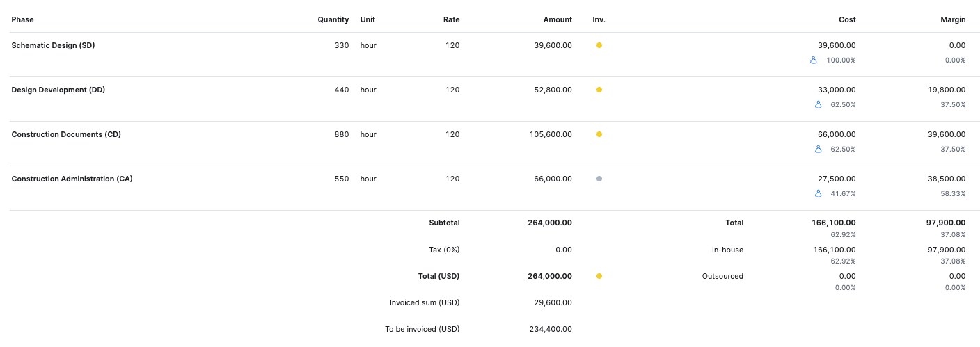This screenshot has height=347, width=980.
Task: Click person icon under 66,000.00 cost
Action: 819,150
